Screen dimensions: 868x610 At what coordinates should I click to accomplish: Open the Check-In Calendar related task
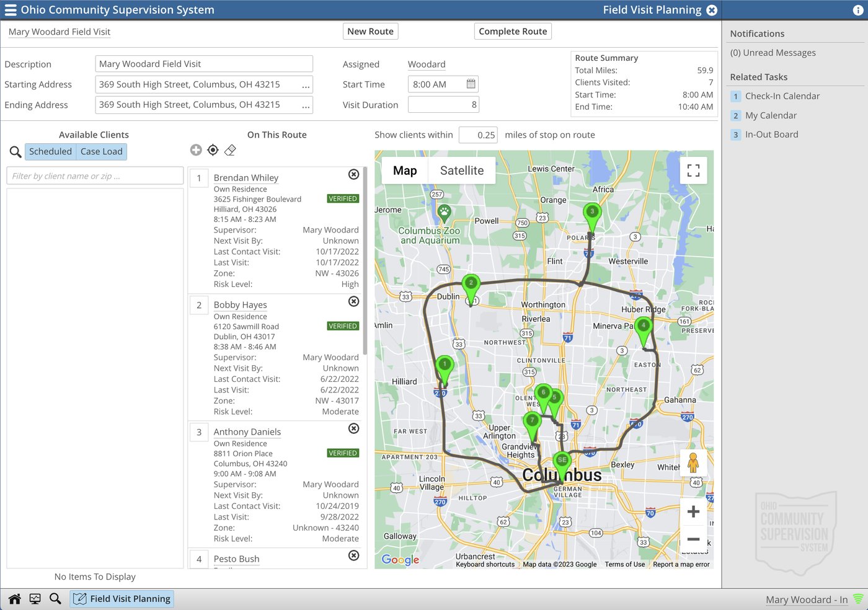tap(782, 96)
